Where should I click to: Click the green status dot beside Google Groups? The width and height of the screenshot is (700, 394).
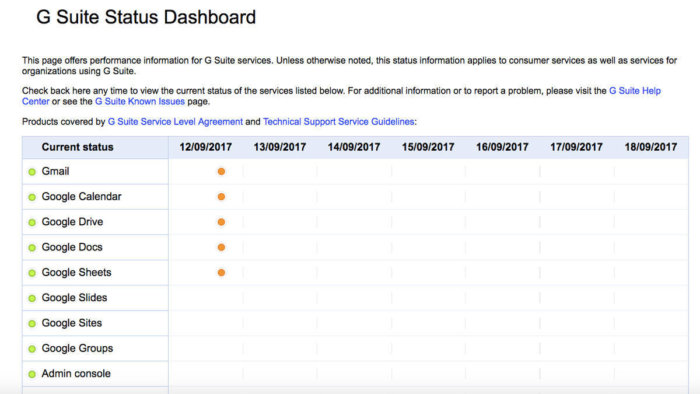[32, 349]
